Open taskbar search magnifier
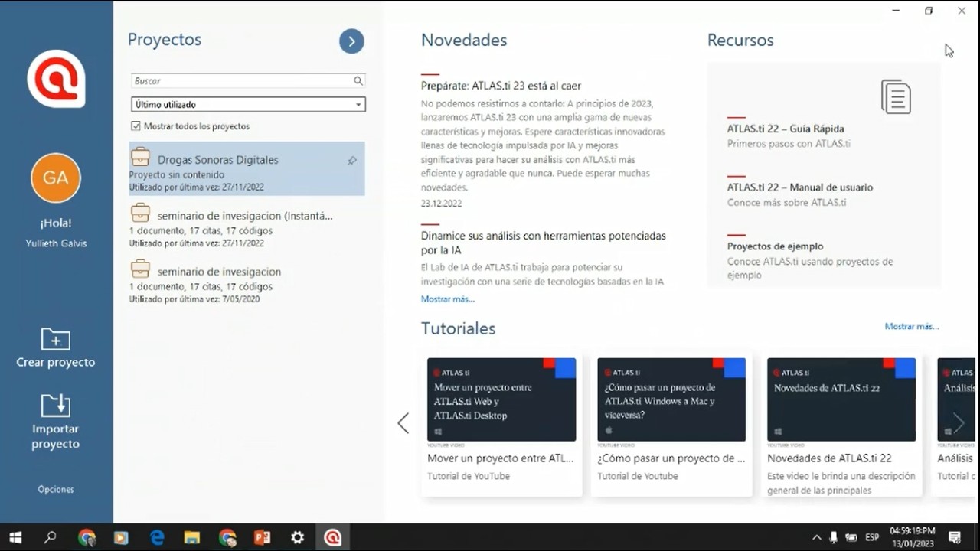Screen dimensions: 980x551 click(51, 537)
